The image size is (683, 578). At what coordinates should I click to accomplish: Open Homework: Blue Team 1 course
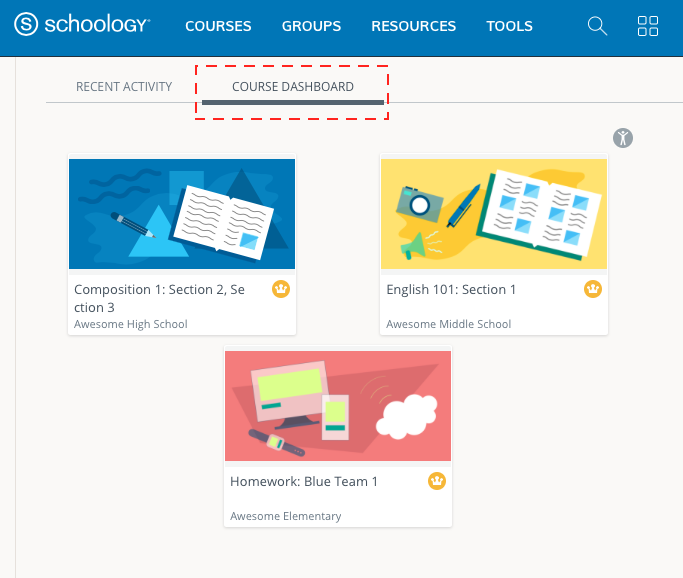(304, 481)
